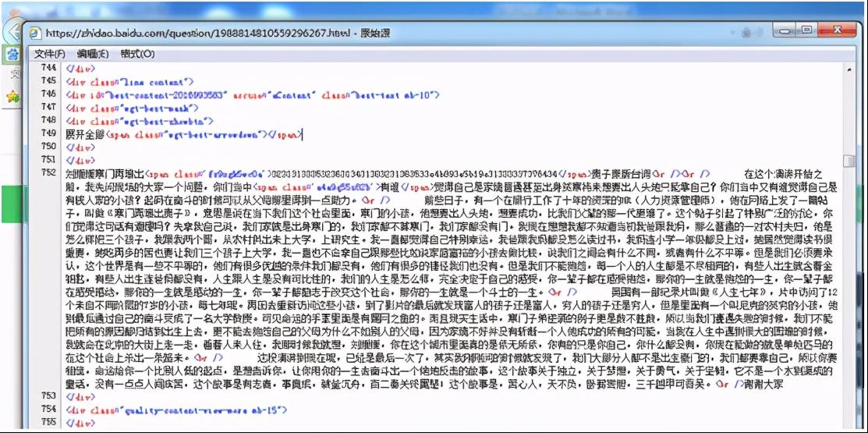
Task: Click the closing div tag on line 744
Action: pos(80,69)
